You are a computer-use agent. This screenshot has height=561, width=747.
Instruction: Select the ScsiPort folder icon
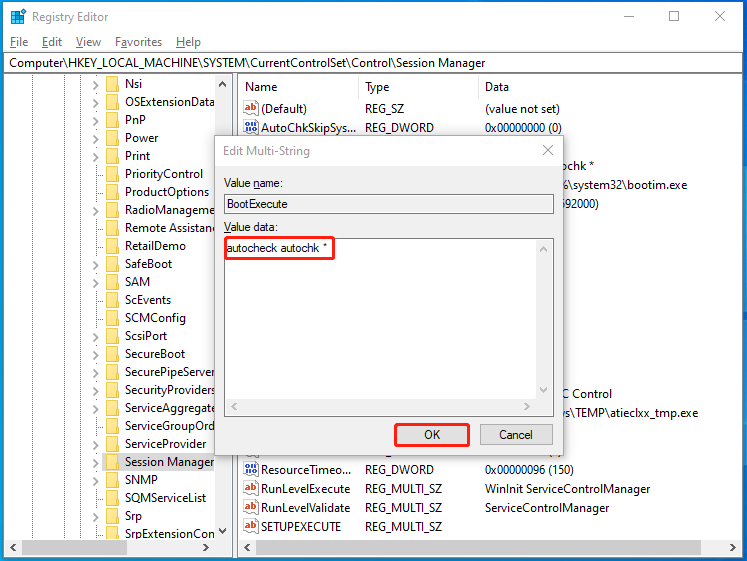click(112, 336)
